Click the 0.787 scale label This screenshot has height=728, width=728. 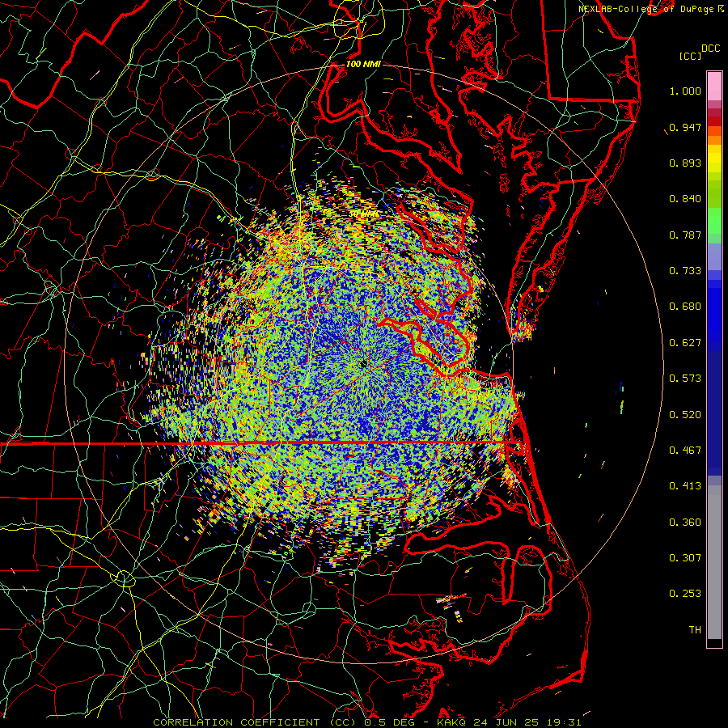coord(685,235)
